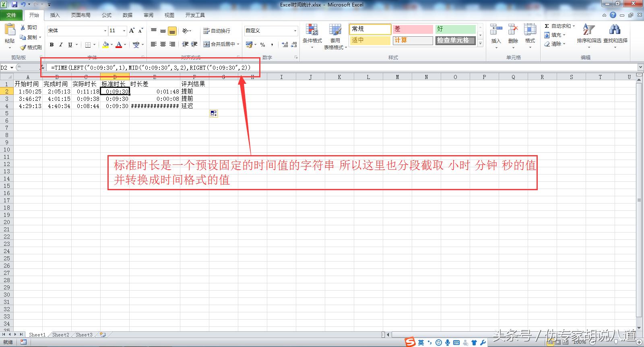This screenshot has width=644, height=347.
Task: Open the 填充 fill dropdown
Action: click(x=555, y=35)
